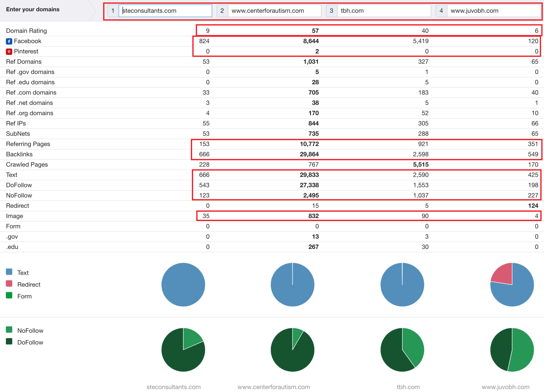Click the Ref .edu domains row label
Viewport: 544px width, 392px height.
30,82
